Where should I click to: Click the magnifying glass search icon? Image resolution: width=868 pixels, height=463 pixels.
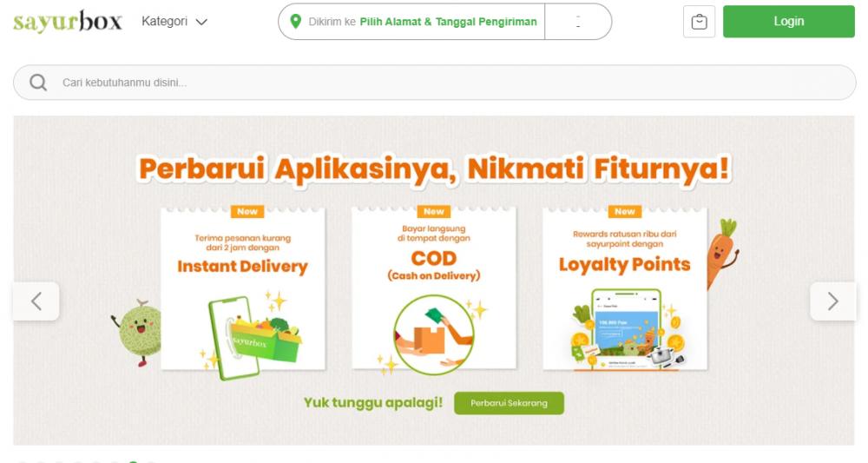(x=38, y=83)
